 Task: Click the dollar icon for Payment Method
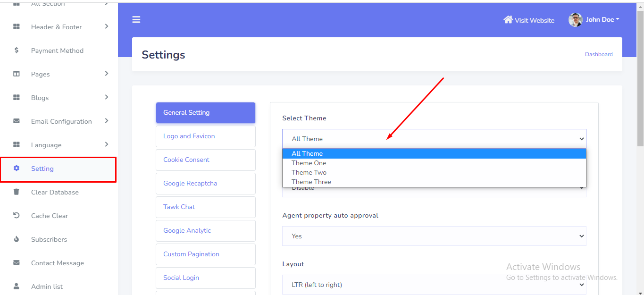(x=17, y=51)
